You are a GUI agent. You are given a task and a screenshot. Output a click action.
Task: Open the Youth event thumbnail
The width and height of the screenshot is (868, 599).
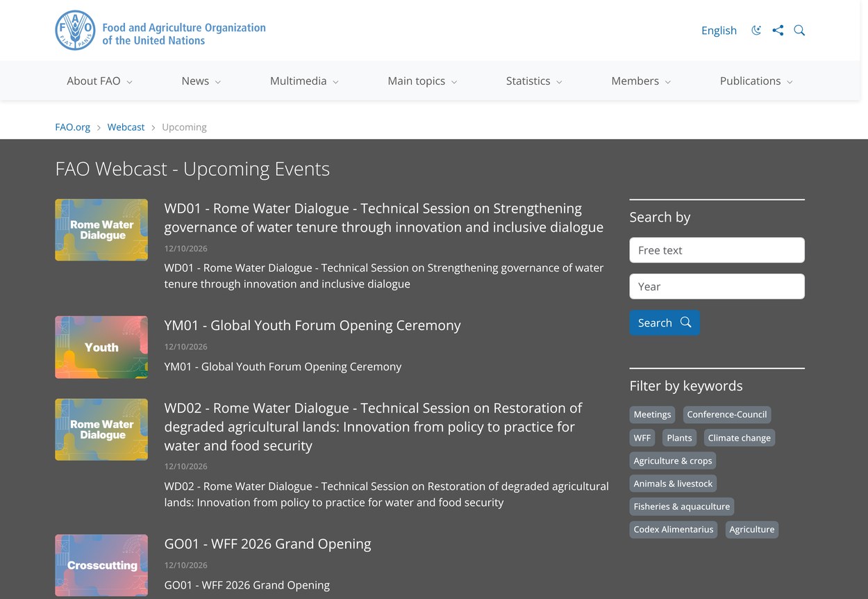pos(101,347)
